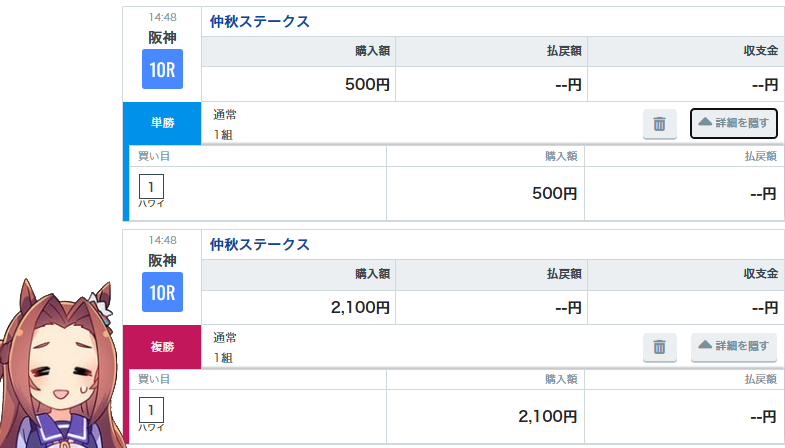Click 阪神 venue name in second card
This screenshot has height=448, width=785.
pyautogui.click(x=162, y=260)
